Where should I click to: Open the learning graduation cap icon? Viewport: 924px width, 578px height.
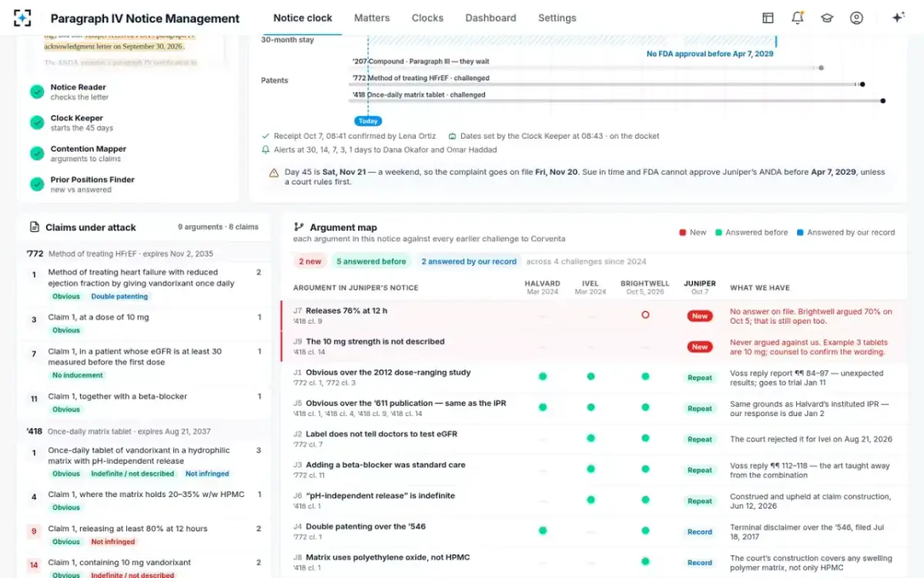tap(827, 18)
